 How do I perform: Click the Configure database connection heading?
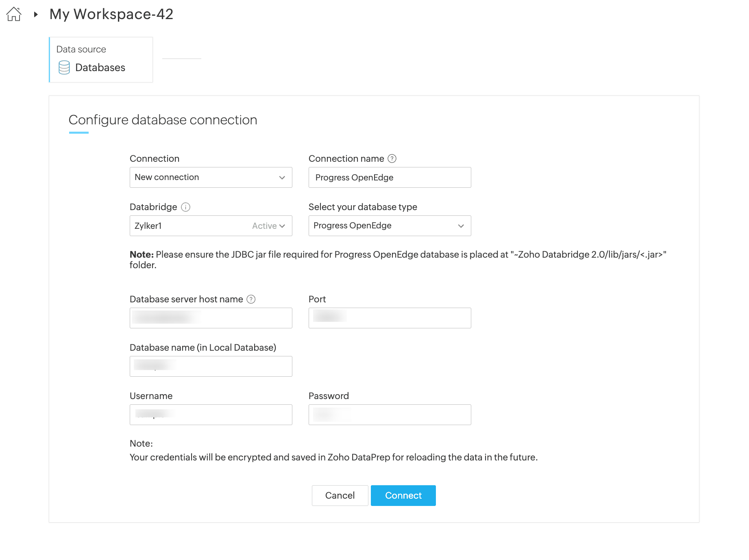[163, 120]
